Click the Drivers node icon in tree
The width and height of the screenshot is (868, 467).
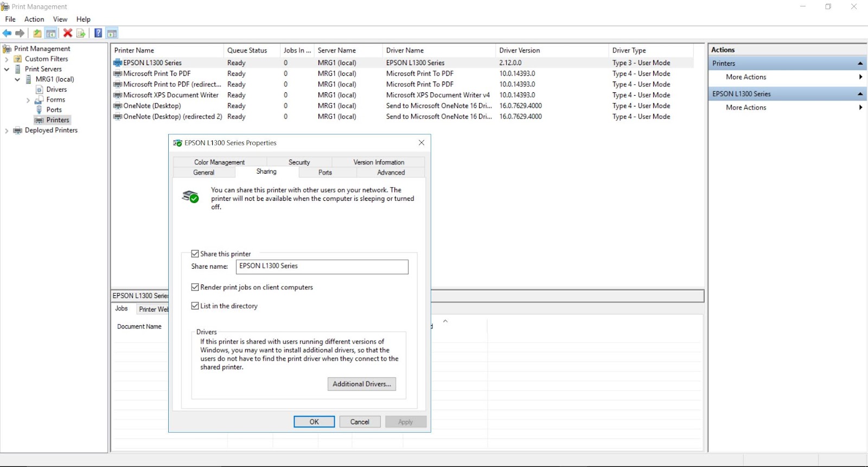click(39, 90)
